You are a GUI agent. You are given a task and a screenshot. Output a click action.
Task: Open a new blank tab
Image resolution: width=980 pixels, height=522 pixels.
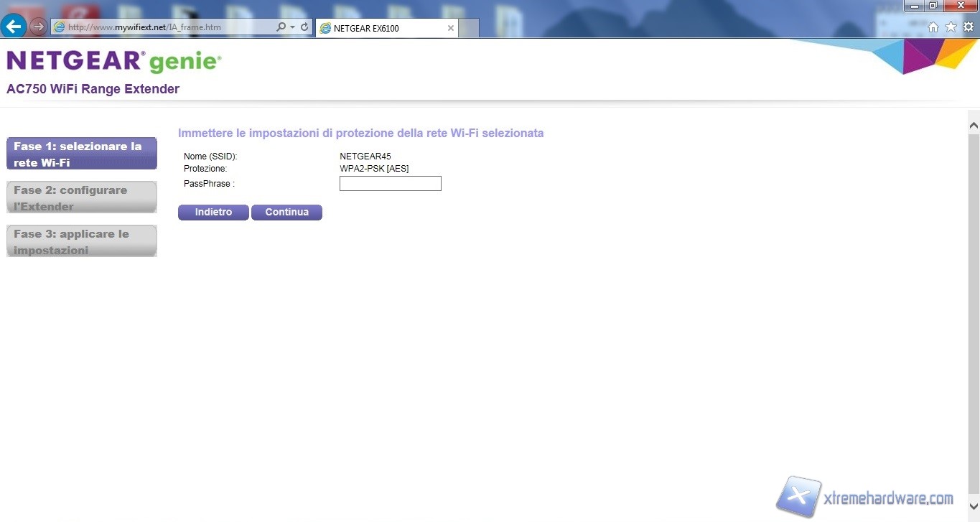point(470,28)
